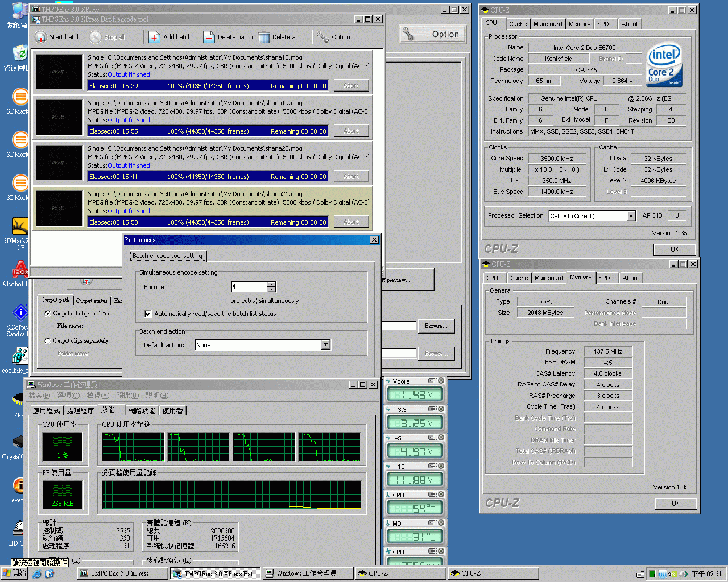
Task: Open the Alcohol 120% desktop icon
Action: [19, 269]
